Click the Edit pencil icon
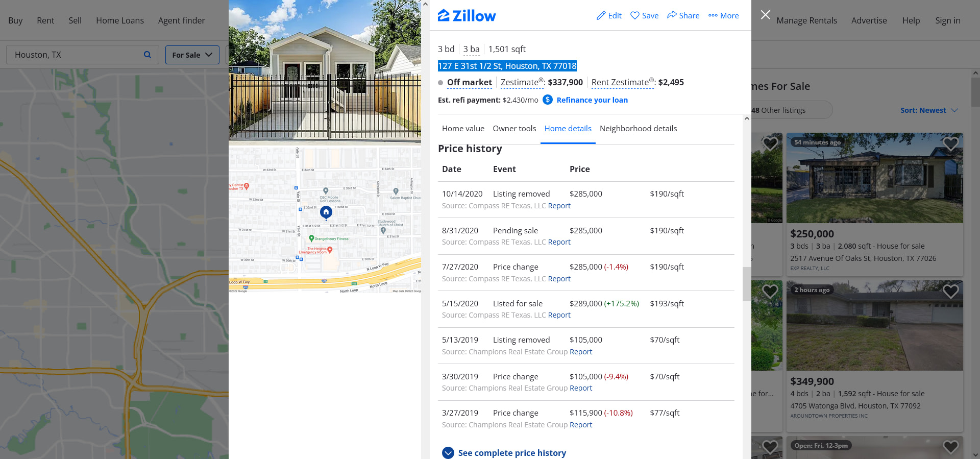 tap(601, 16)
